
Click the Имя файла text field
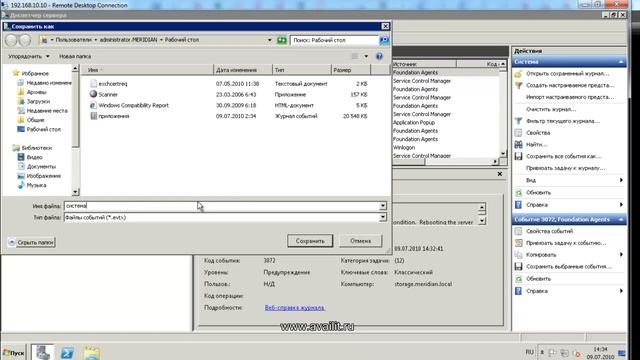coord(222,206)
